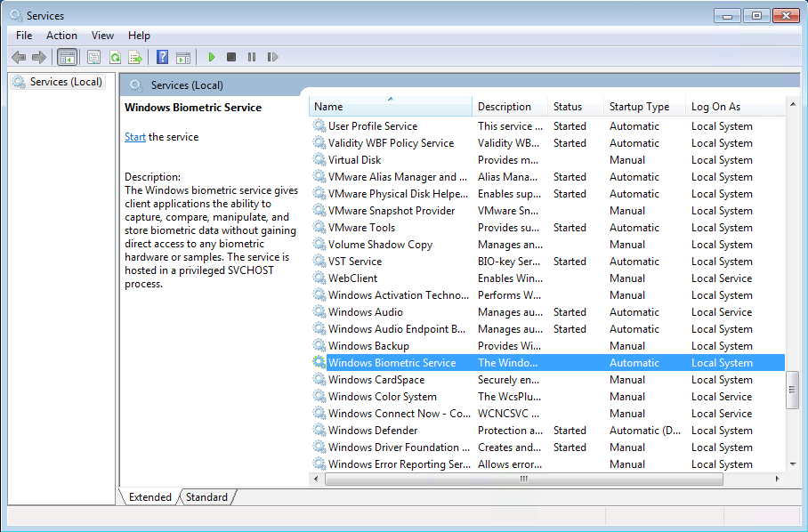The width and height of the screenshot is (808, 532).
Task: Click the WCNCSVC ... description cell
Action: coord(509,414)
